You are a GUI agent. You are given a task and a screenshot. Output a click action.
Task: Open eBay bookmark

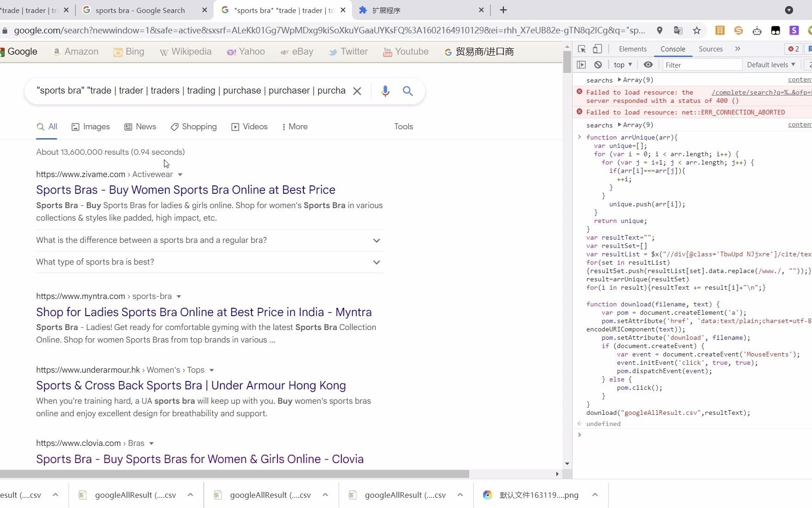[296, 51]
